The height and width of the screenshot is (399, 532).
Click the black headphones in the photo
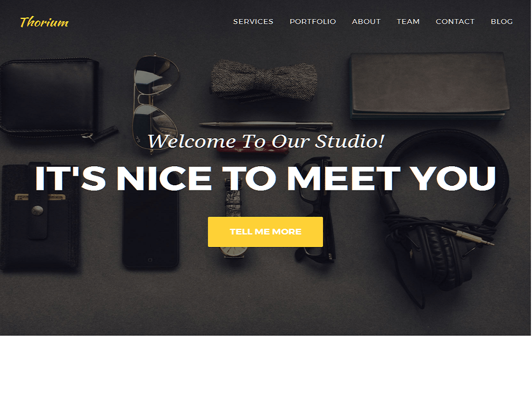(444, 217)
